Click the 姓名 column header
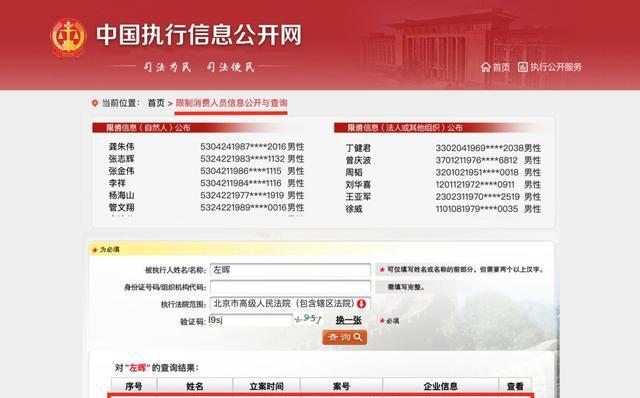The image size is (640, 398). point(195,386)
